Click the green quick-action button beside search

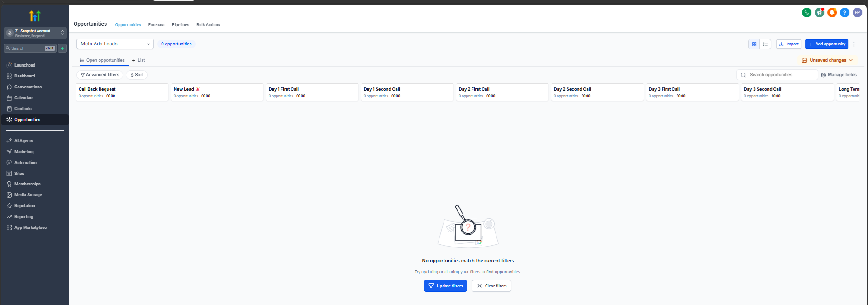pyautogui.click(x=62, y=48)
